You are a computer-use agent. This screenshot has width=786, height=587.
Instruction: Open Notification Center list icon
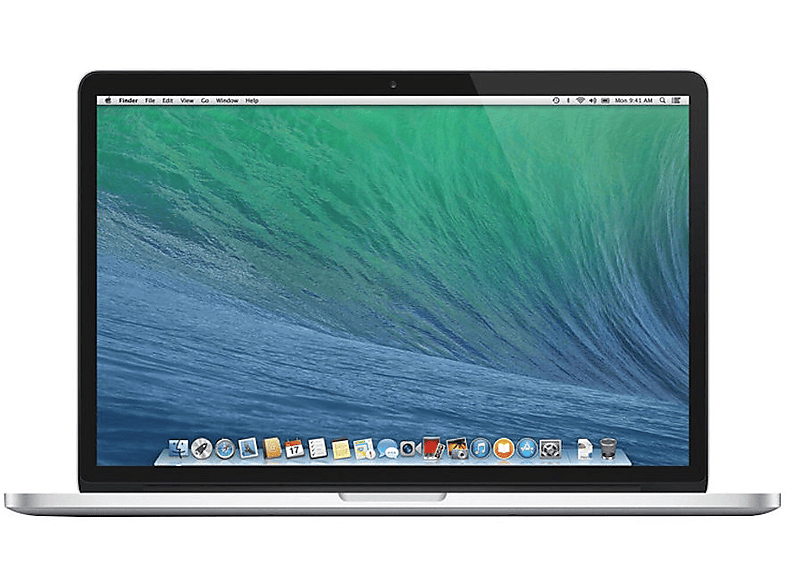(676, 100)
